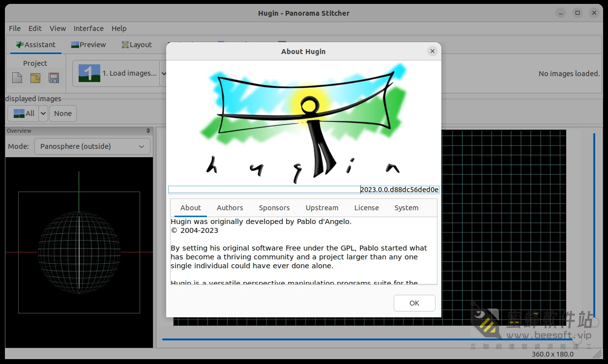The image size is (608, 364).
Task: Click the Hugin logo image
Action: 303,123
